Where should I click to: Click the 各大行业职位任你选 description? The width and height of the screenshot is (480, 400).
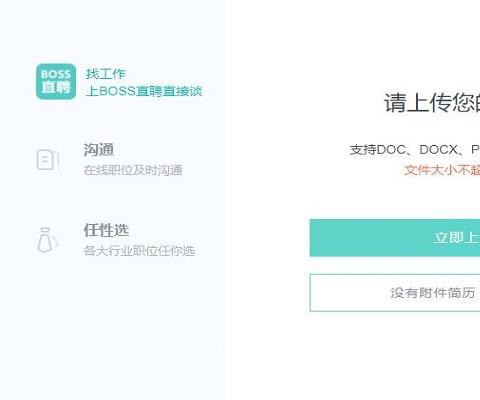[x=139, y=251]
